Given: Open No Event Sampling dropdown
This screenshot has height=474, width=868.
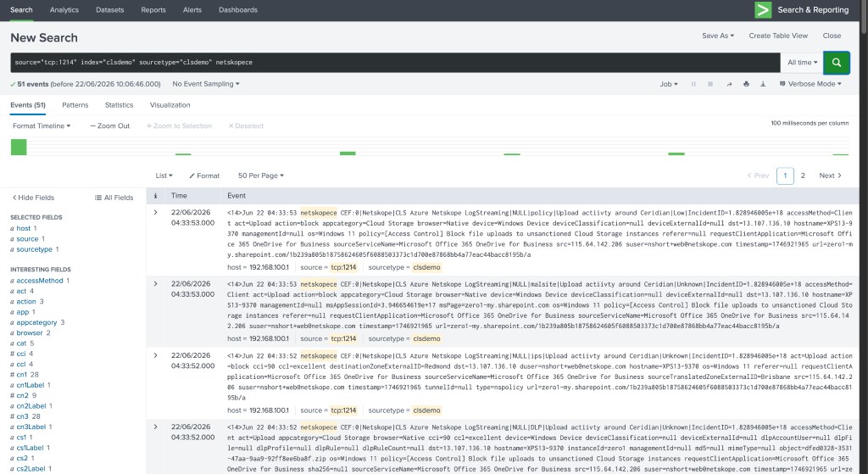Looking at the screenshot, I should (x=206, y=84).
